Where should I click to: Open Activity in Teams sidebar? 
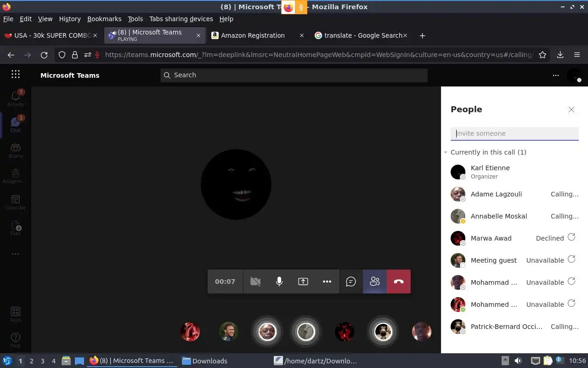pyautogui.click(x=16, y=98)
